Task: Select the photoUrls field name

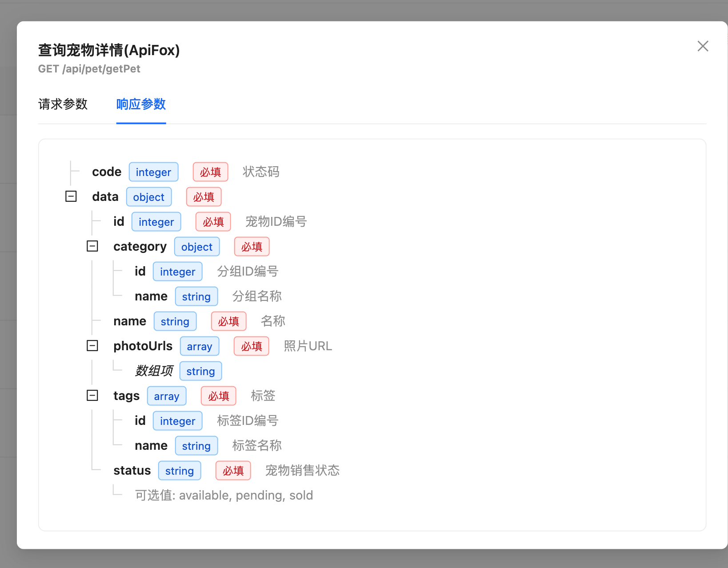Action: pyautogui.click(x=143, y=346)
